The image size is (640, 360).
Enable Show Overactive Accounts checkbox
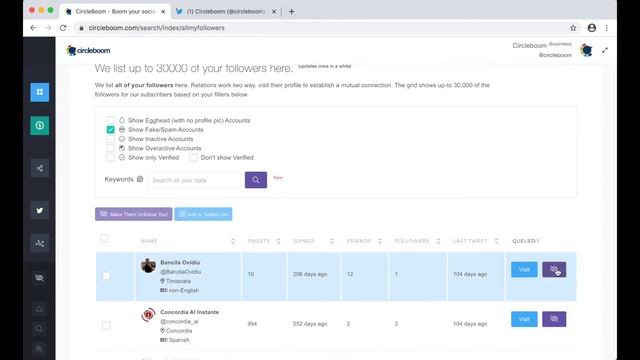click(x=111, y=148)
